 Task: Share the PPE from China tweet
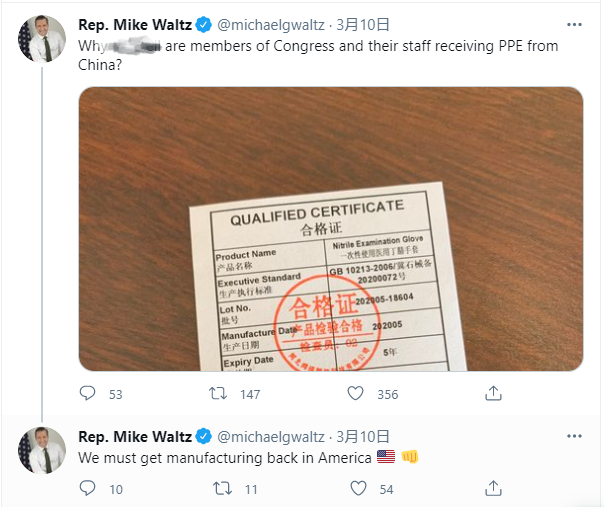[492, 394]
